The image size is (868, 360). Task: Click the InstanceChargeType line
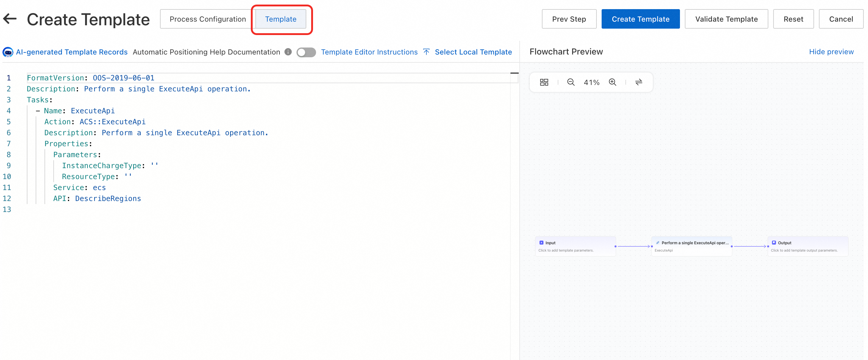[x=110, y=165]
